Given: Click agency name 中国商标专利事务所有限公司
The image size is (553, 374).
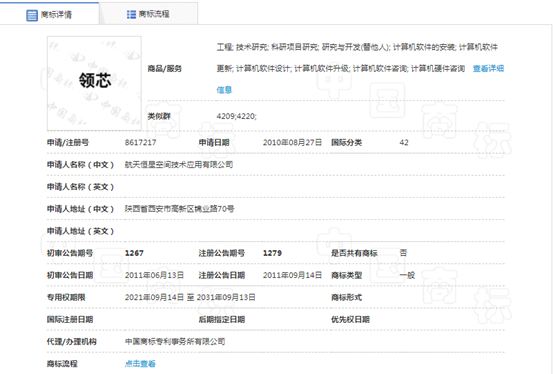Looking at the screenshot, I should pyautogui.click(x=175, y=342).
